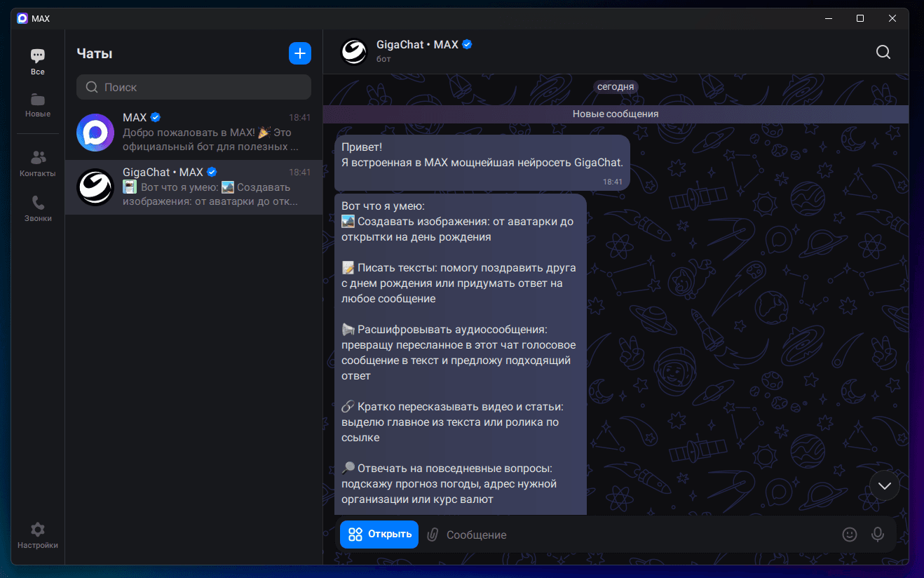Open the MAX official bot chat
Screen dimensions: 924x578
(x=193, y=132)
